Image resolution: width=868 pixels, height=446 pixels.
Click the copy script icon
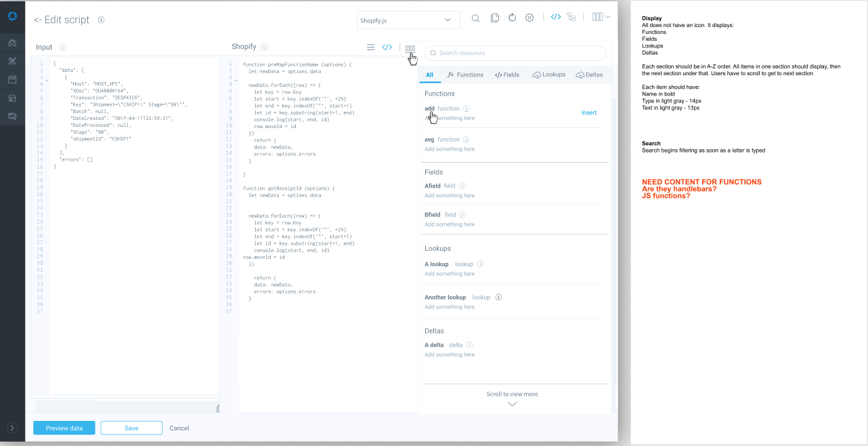tap(495, 18)
